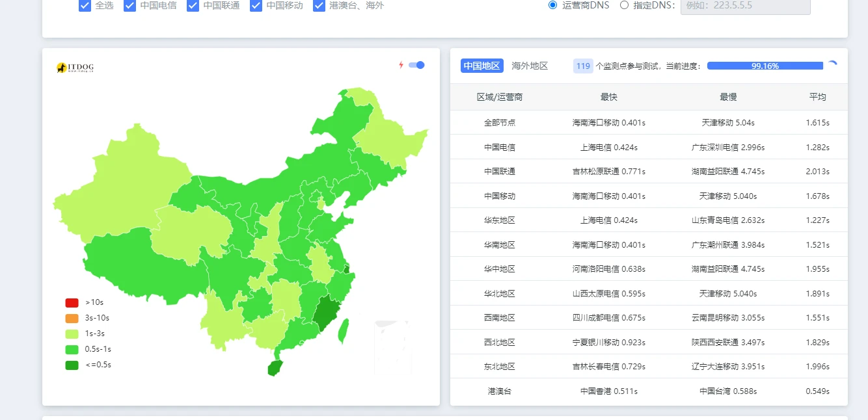Click the loading spinner beside progress bar
The image size is (868, 420).
click(832, 66)
